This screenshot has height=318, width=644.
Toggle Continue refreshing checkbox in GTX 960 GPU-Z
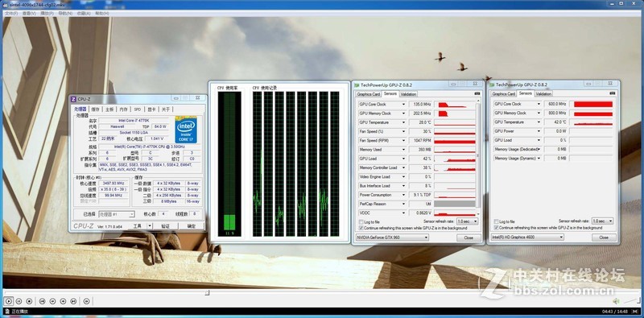pyautogui.click(x=361, y=228)
